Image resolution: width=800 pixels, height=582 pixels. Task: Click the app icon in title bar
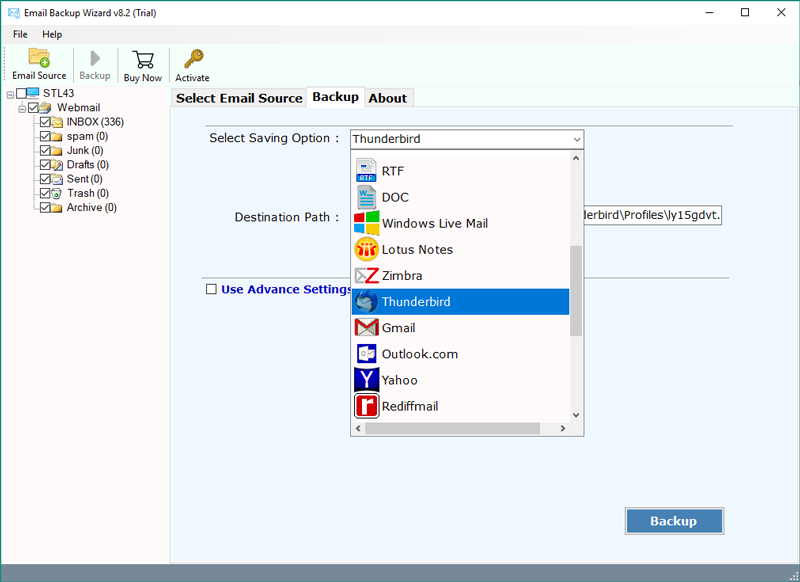point(14,13)
